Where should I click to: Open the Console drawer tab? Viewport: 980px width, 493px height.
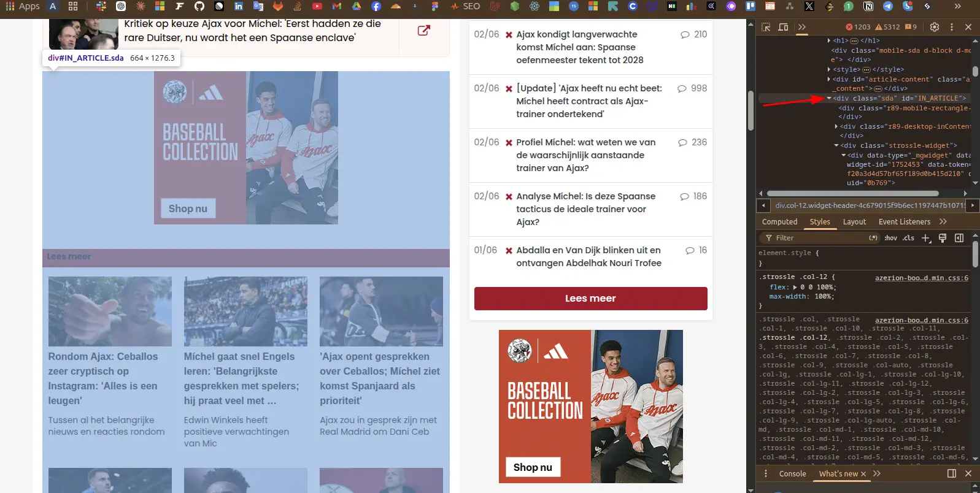coord(792,473)
